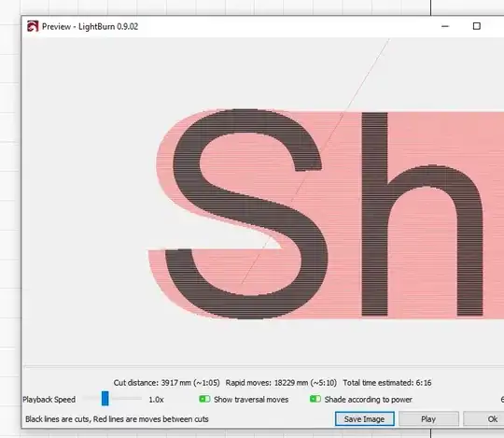Screen dimensions: 504x438
Task: Click the Total time estimated readout
Action: [x=387, y=383]
